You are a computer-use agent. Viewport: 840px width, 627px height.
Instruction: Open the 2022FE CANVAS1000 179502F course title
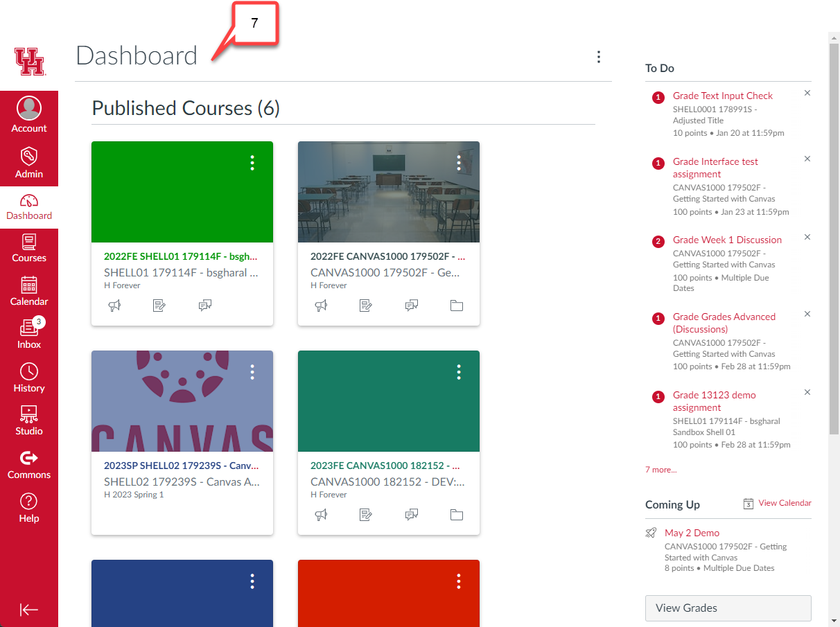[x=387, y=256]
